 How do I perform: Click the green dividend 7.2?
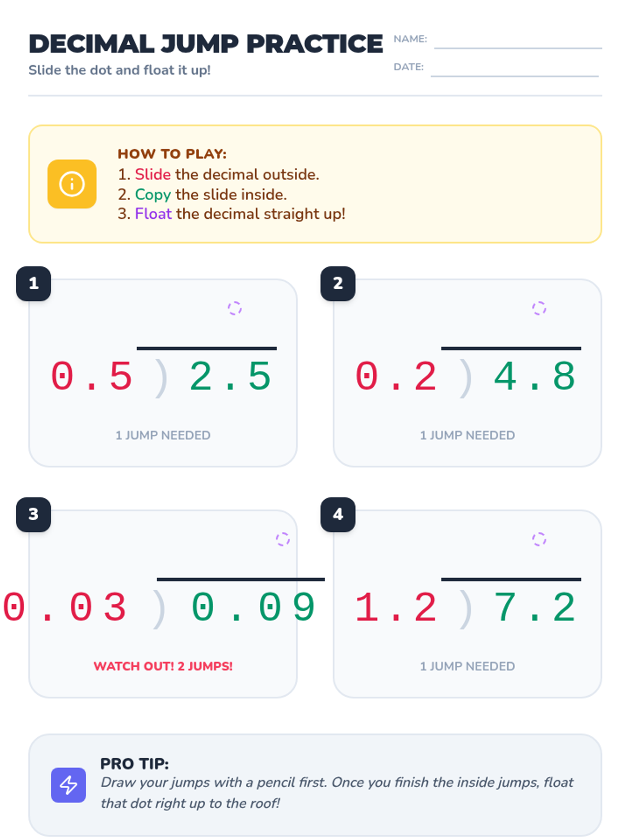click(534, 608)
